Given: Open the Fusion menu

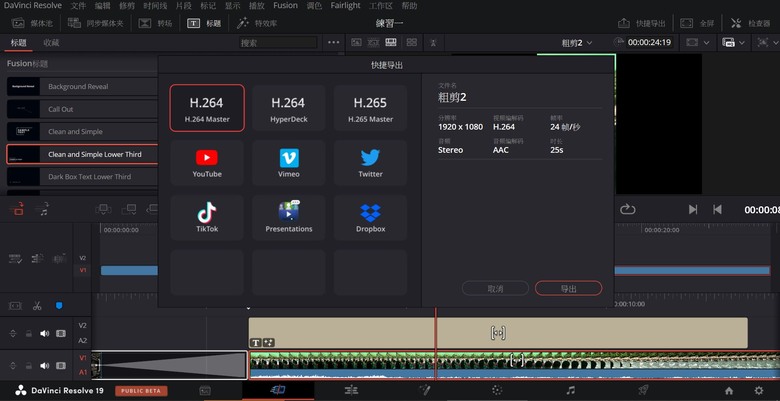Looking at the screenshot, I should [x=285, y=6].
